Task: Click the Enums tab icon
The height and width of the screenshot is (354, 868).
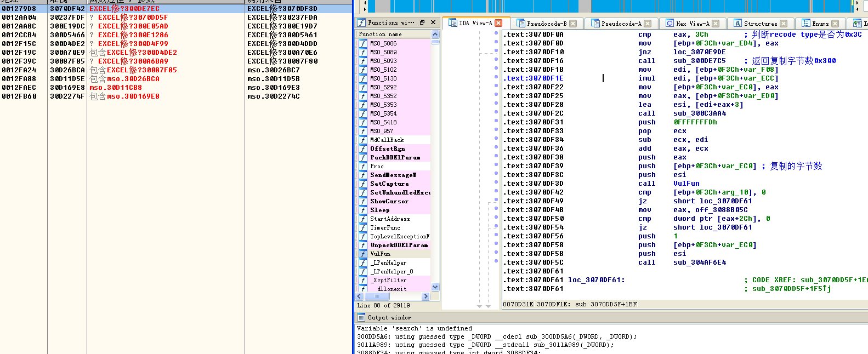Action: 806,24
